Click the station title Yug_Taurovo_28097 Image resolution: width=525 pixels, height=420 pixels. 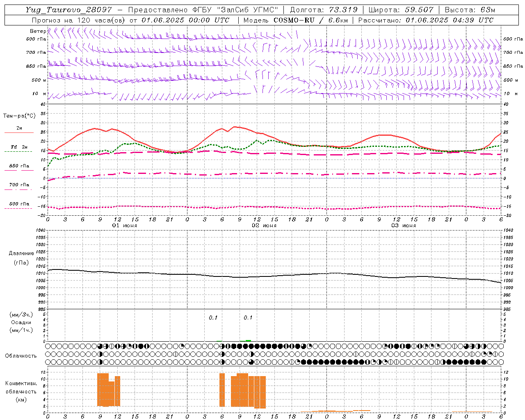pyautogui.click(x=68, y=10)
